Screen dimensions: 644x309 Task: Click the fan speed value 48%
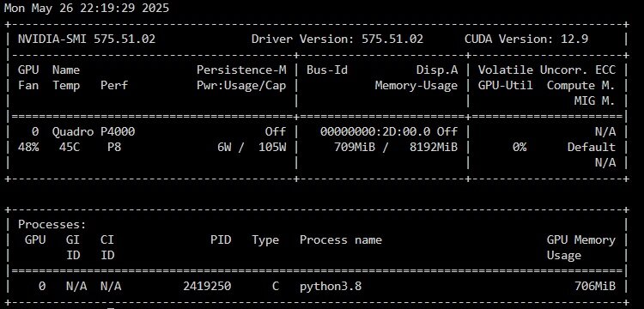(x=28, y=148)
